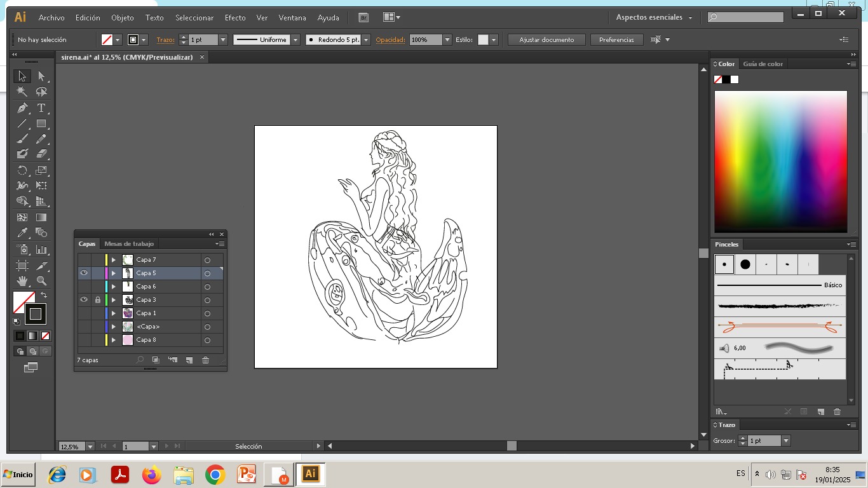The height and width of the screenshot is (488, 868).
Task: Show Capa 1 visibility box
Action: (x=84, y=313)
